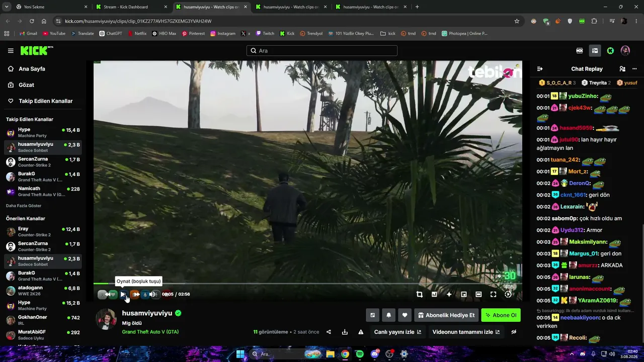The height and width of the screenshot is (362, 644).
Task: Open the Gmail bookmark
Action: coord(28,34)
